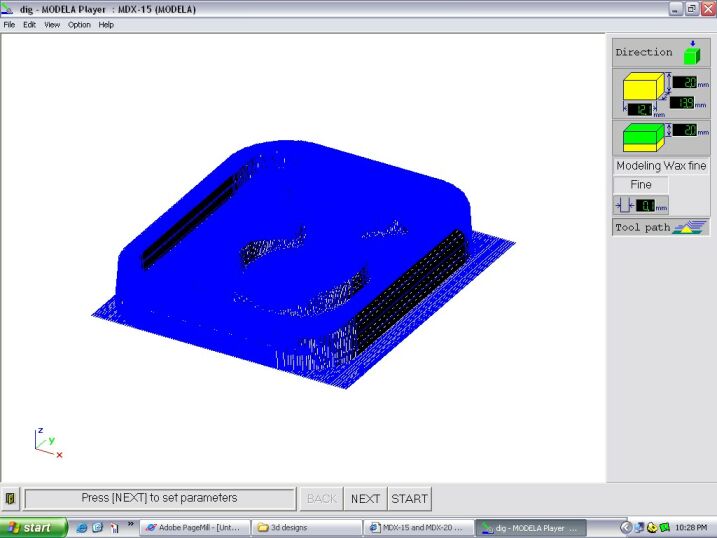Image resolution: width=717 pixels, height=538 pixels.
Task: Open the Modeling Wax fine material selector
Action: click(x=660, y=166)
